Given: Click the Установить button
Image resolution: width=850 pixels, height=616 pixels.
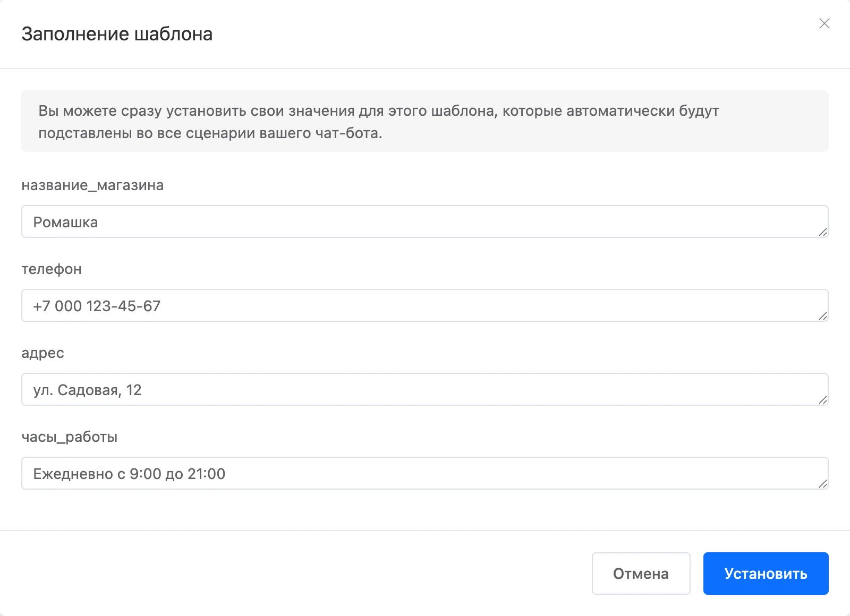Looking at the screenshot, I should (766, 574).
